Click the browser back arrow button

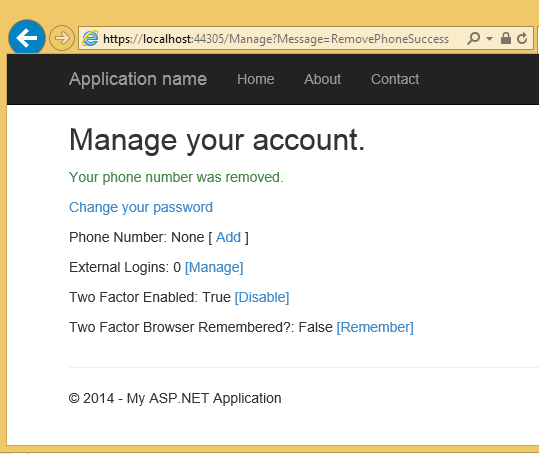pos(27,37)
